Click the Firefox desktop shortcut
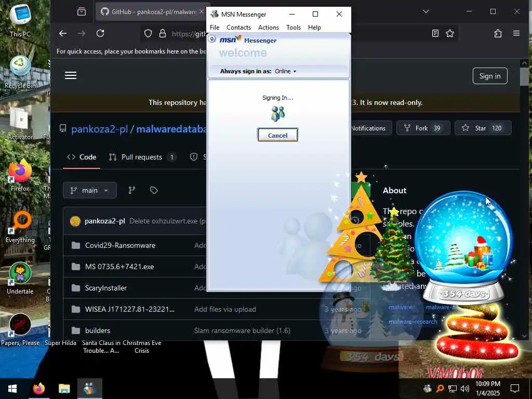The height and width of the screenshot is (399, 532). (x=20, y=176)
